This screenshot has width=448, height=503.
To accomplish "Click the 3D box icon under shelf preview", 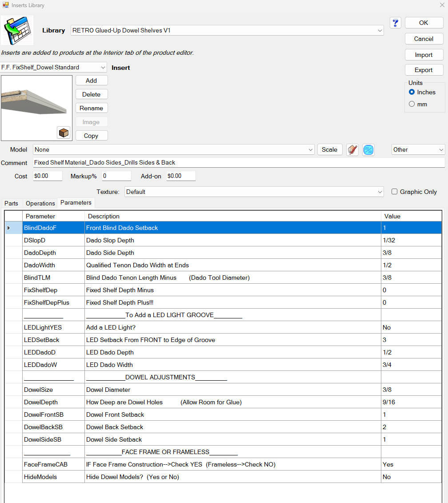I will click(64, 133).
